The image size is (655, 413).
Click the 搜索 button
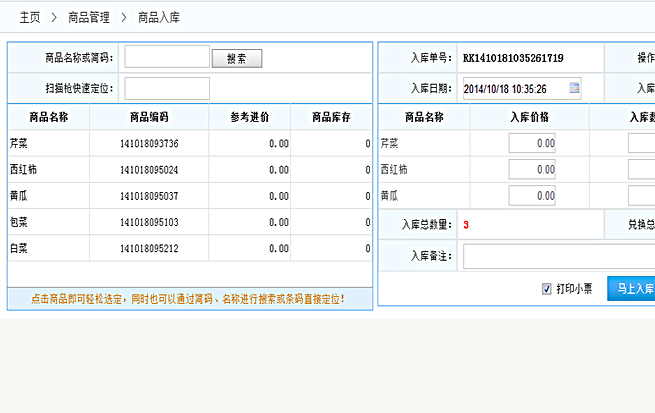point(237,58)
